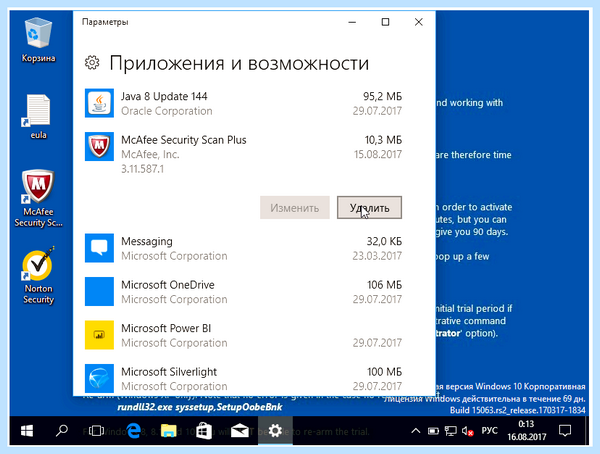The image size is (600, 454).
Task: Select the McAfee Security Scan desktop shortcut
Action: pos(38,199)
